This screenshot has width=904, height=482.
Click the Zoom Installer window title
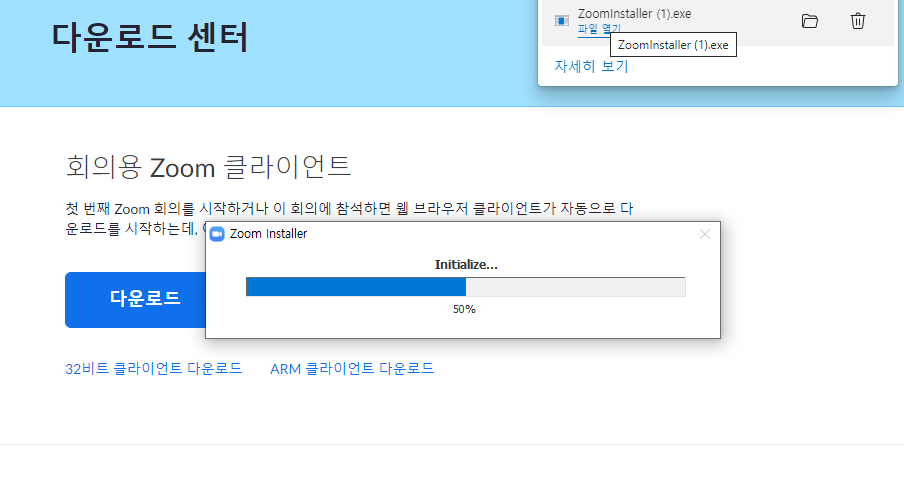point(268,234)
